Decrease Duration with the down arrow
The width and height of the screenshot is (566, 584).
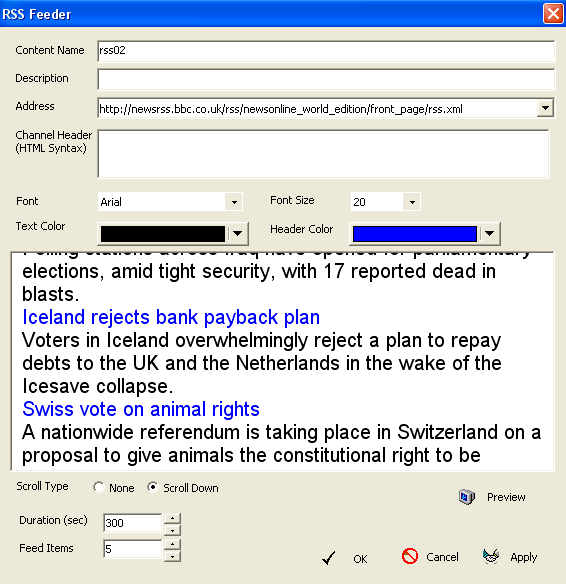tap(172, 530)
